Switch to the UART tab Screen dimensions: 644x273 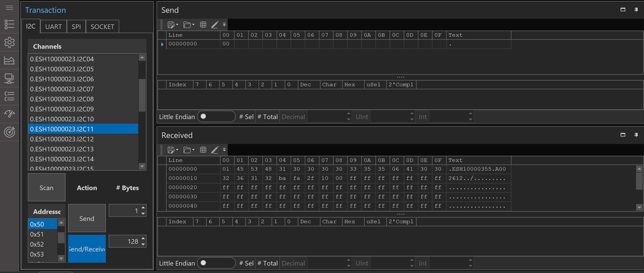pos(53,27)
